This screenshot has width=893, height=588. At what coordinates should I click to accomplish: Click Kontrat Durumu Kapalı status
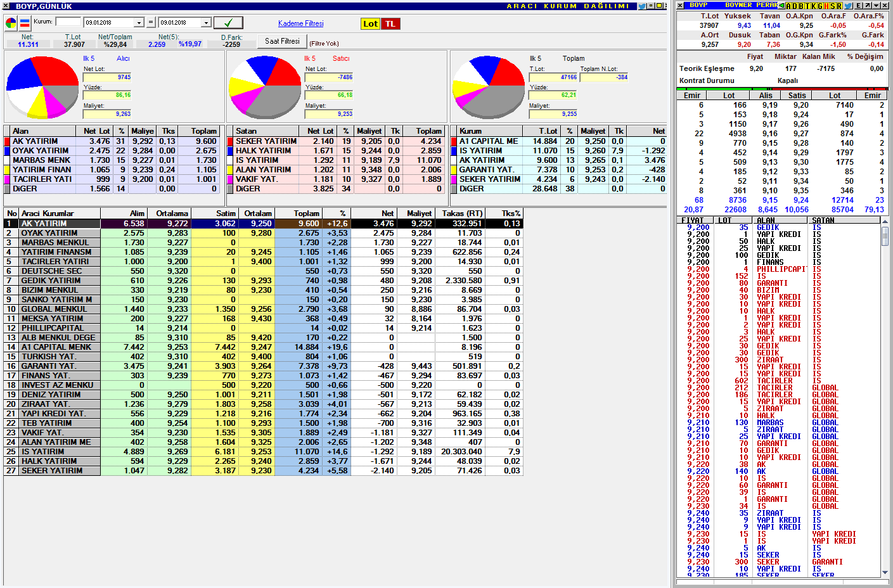click(x=788, y=80)
